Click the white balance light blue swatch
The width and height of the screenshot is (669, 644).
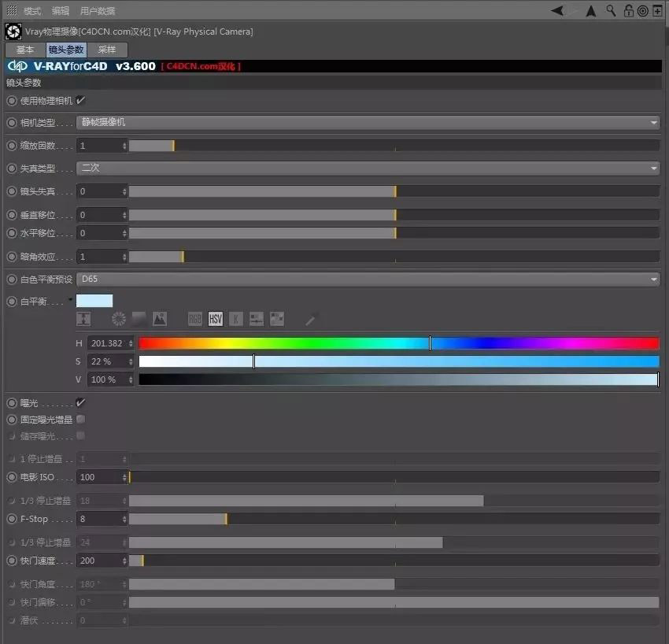point(94,301)
